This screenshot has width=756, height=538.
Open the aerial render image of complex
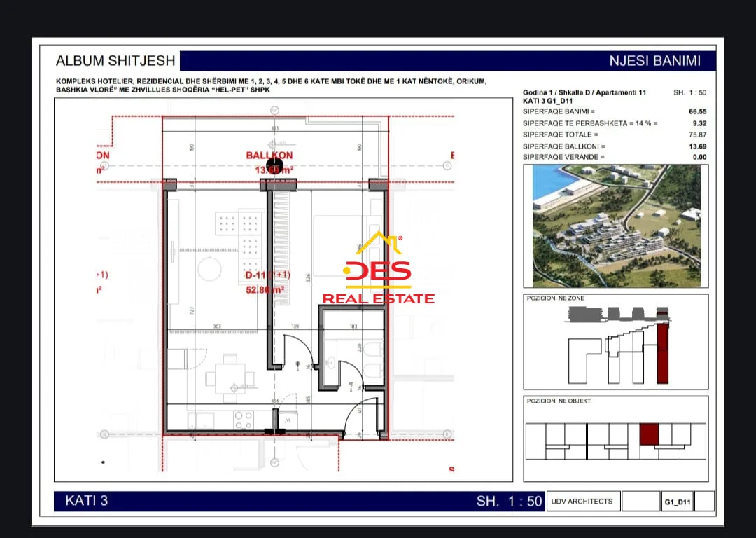pyautogui.click(x=616, y=226)
